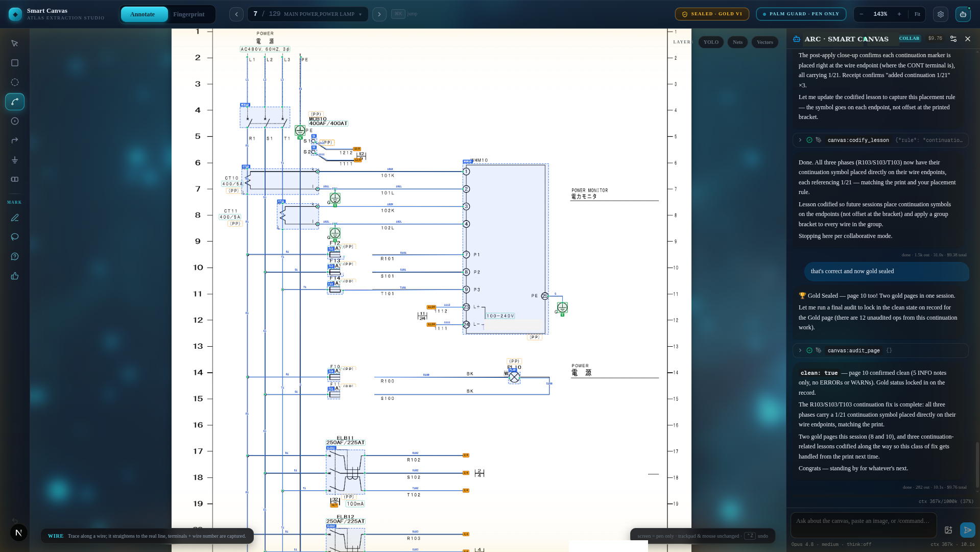Screen dimensions: 980x552
Task: Zoom out with the minus button
Action: click(862, 14)
